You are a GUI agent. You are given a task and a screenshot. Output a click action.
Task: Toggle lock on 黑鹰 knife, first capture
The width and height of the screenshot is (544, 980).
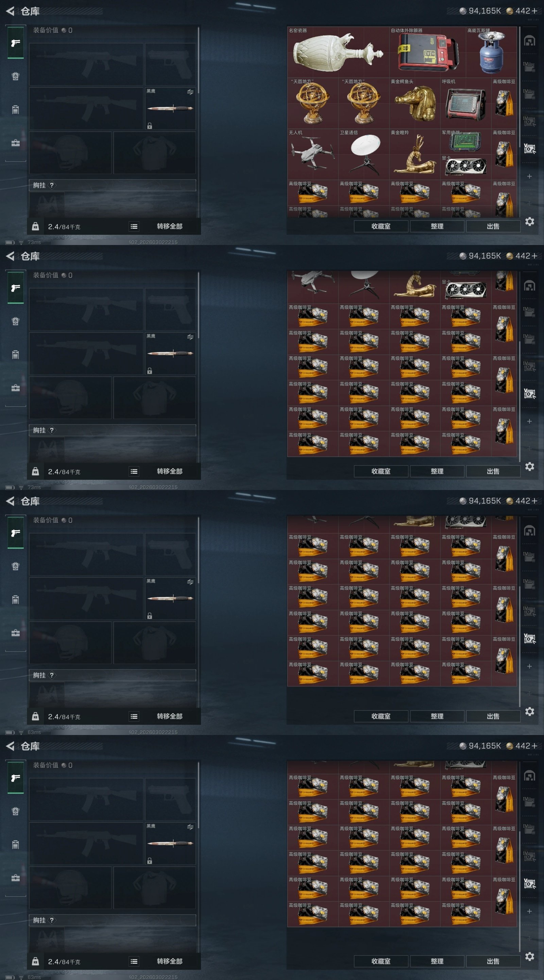click(x=150, y=126)
